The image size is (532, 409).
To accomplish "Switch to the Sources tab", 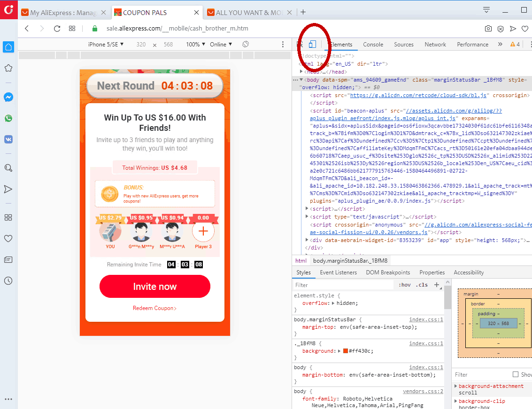I will click(404, 45).
